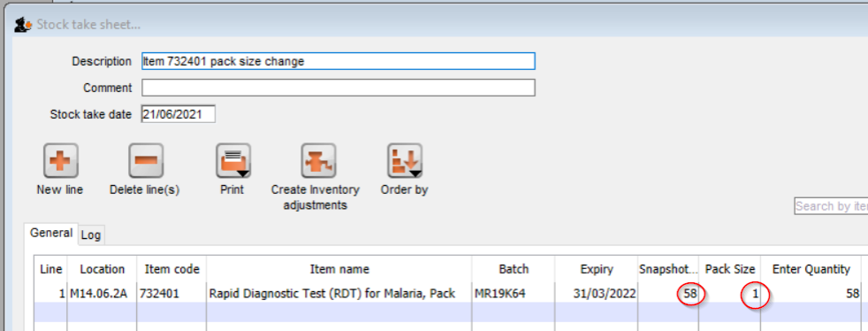The image size is (868, 331).
Task: Click the Pack Size column header
Action: [x=729, y=269]
